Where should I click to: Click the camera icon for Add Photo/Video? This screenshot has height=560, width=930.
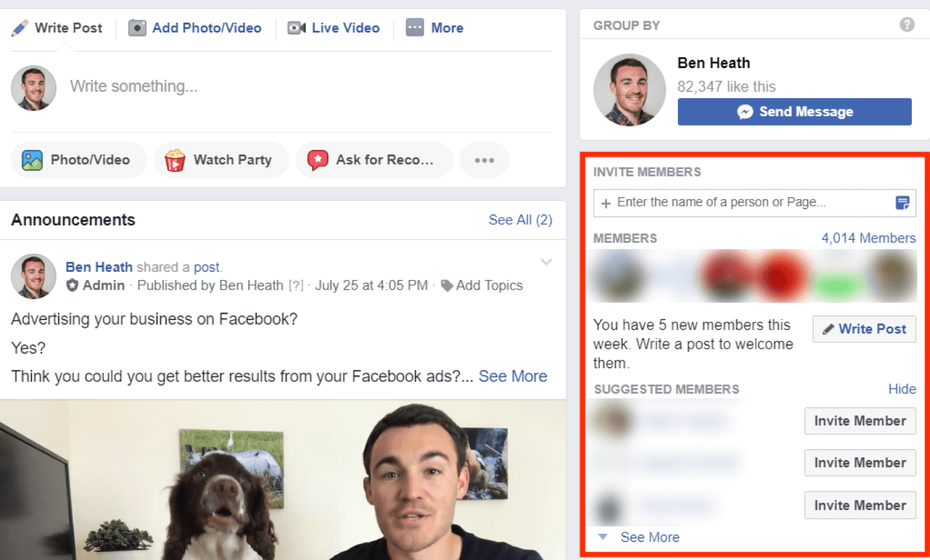[137, 28]
